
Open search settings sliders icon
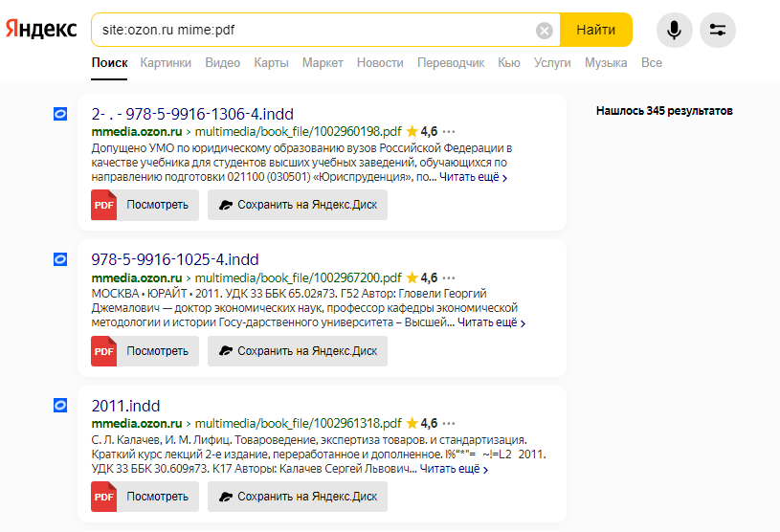click(718, 30)
